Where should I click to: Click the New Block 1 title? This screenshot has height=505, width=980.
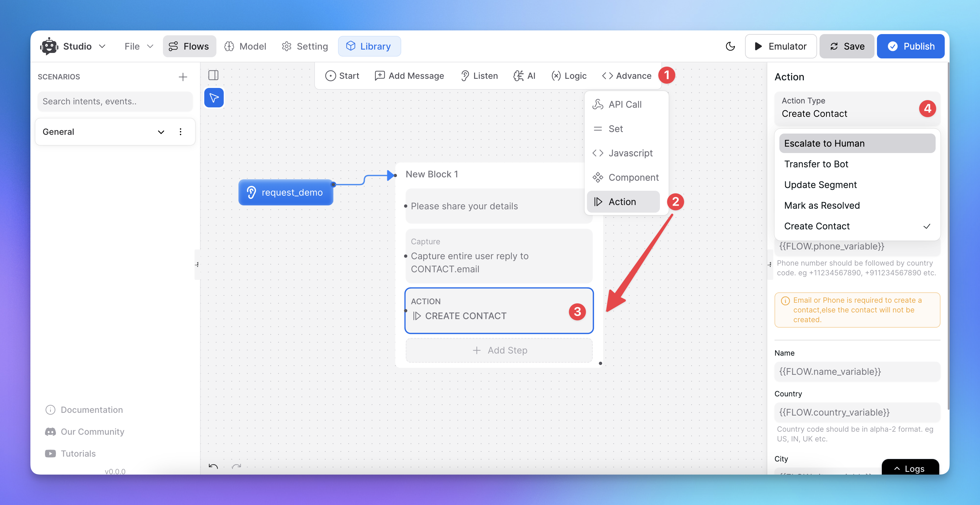tap(432, 174)
